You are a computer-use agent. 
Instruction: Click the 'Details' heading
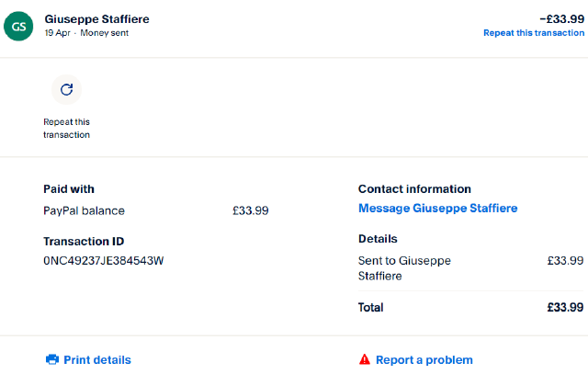(377, 239)
